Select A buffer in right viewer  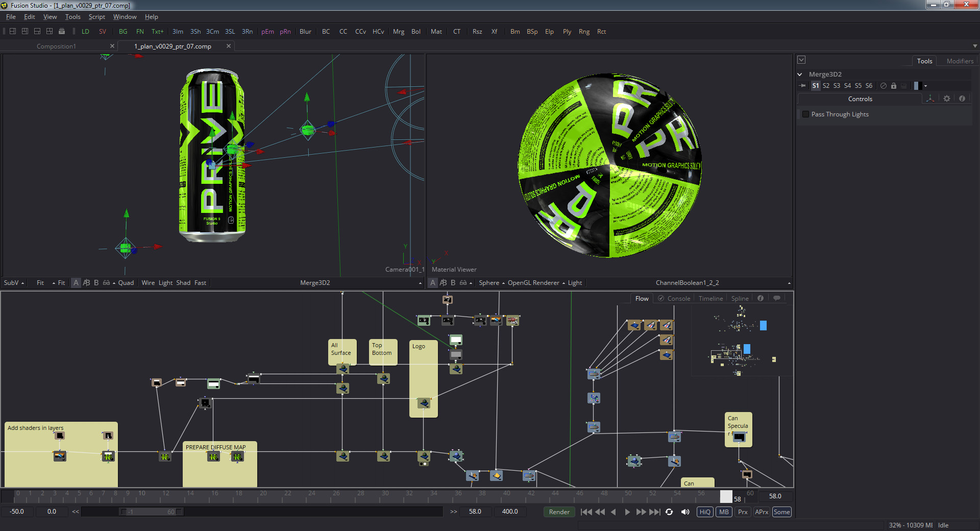coord(433,282)
